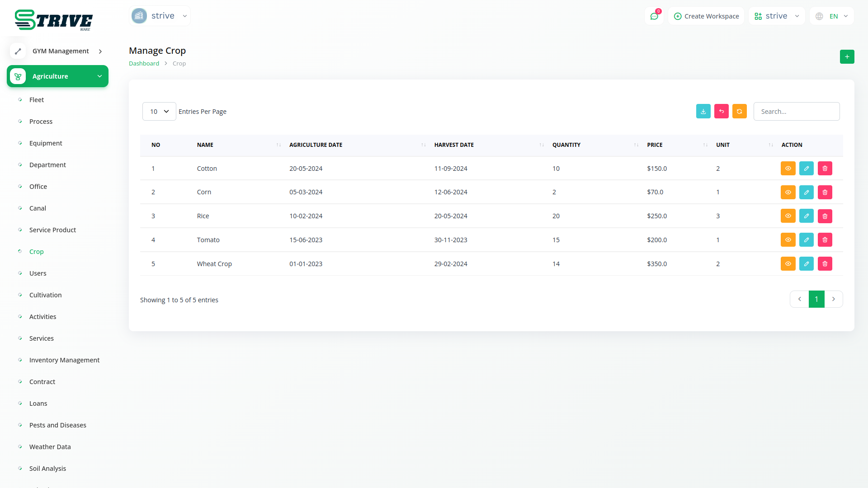Select Pests and Diseases menu item
This screenshot has width=868, height=488.
point(57,425)
